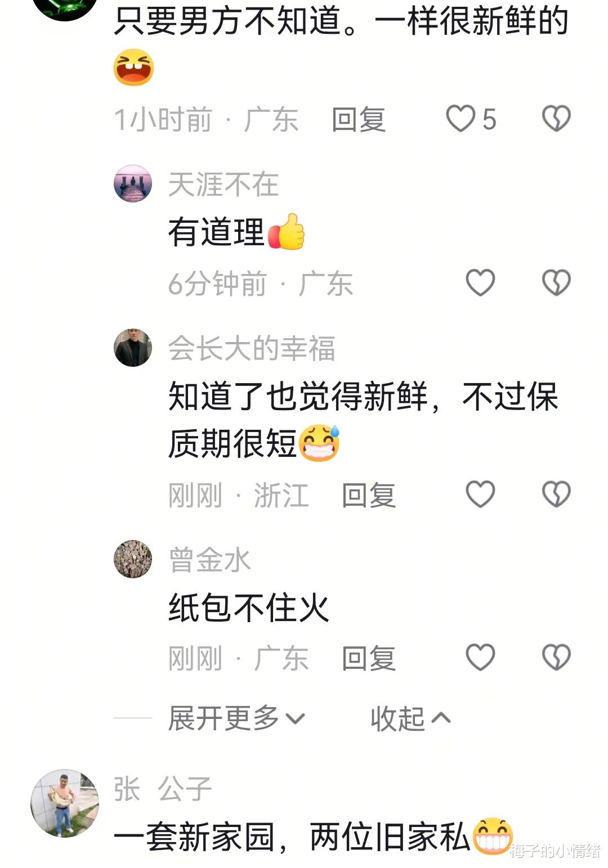Like 曾金水's reply
This screenshot has height=868, width=608.
(480, 658)
